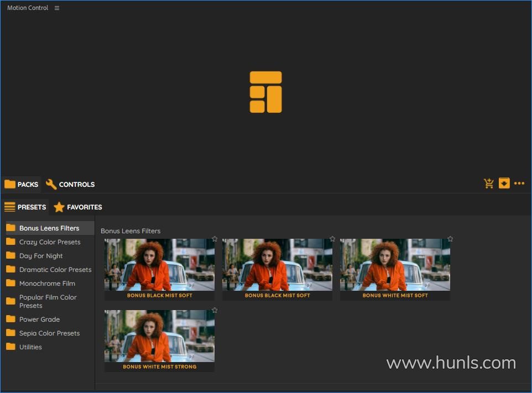Click the orange download box icon
The image size is (532, 393).
(x=504, y=183)
